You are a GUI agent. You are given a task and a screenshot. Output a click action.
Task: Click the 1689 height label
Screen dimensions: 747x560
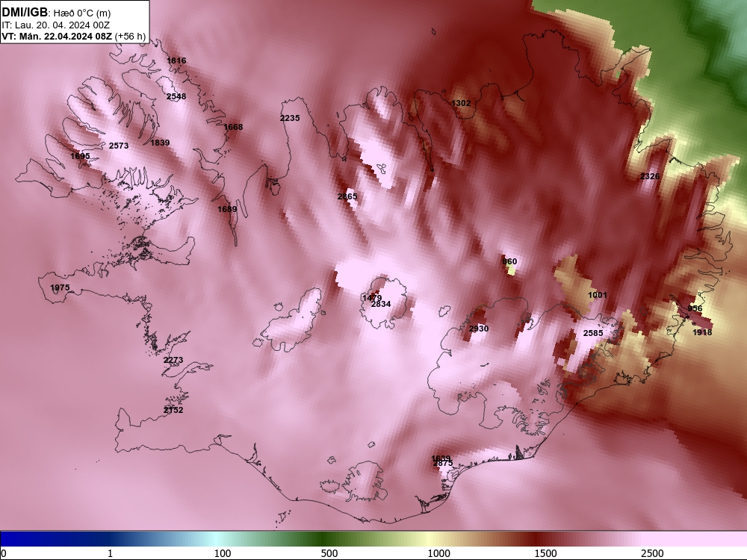pyautogui.click(x=227, y=209)
